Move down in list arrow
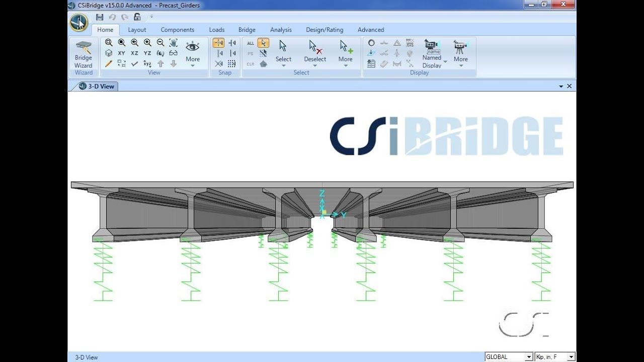 [x=173, y=64]
